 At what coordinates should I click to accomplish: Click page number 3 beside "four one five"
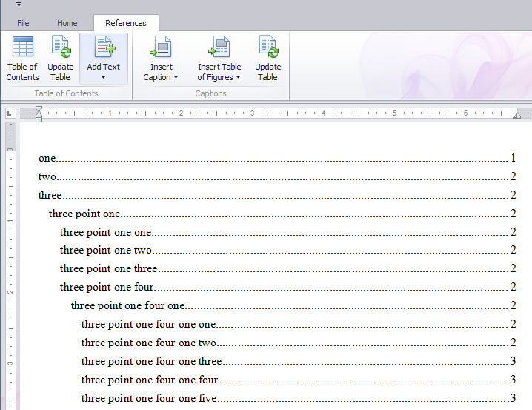pos(513,398)
